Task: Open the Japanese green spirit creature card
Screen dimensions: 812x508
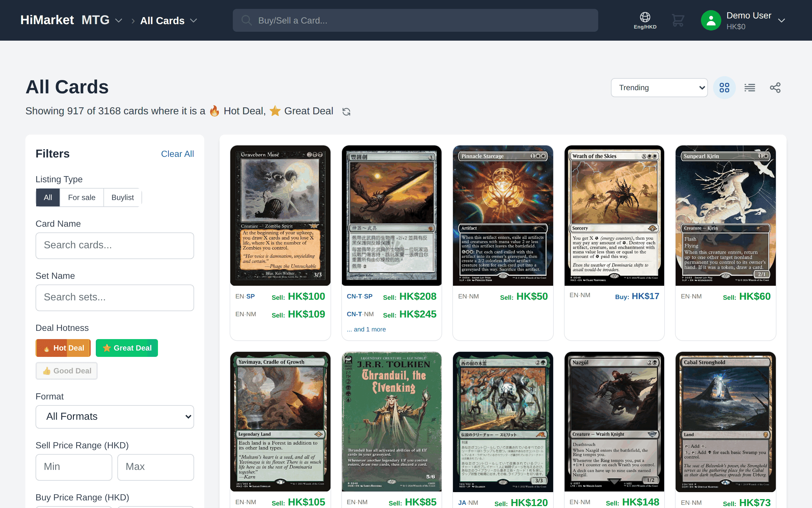Action: pyautogui.click(x=503, y=422)
